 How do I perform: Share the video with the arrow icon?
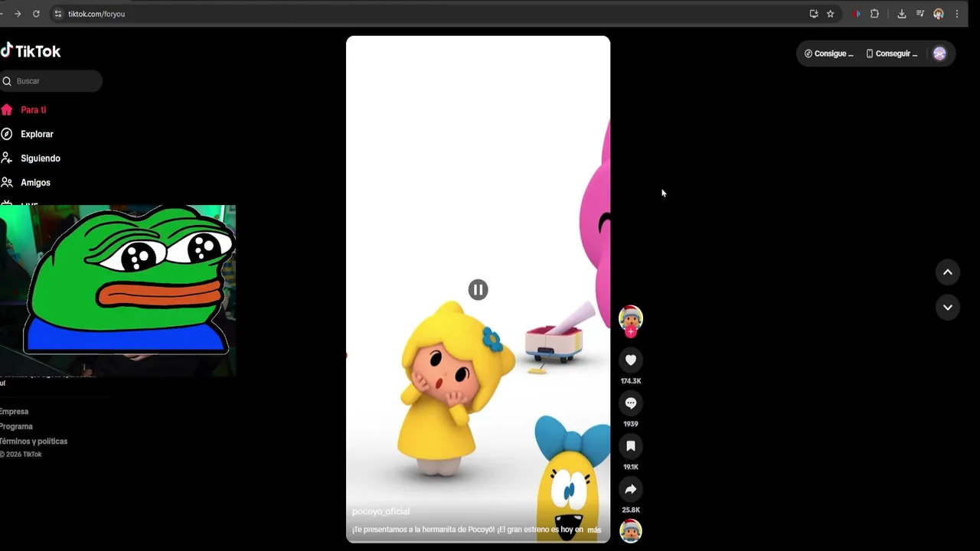pyautogui.click(x=631, y=489)
